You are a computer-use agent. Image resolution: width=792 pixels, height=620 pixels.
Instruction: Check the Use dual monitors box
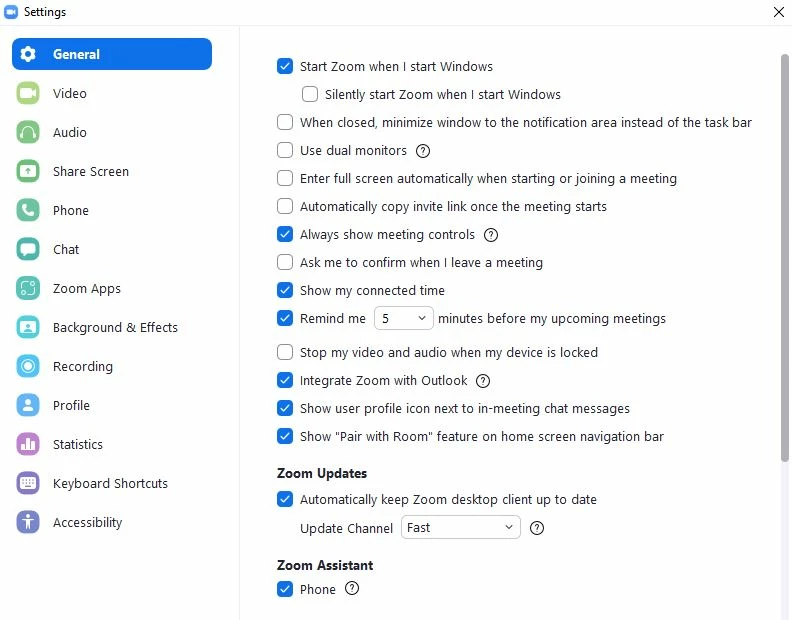point(285,150)
